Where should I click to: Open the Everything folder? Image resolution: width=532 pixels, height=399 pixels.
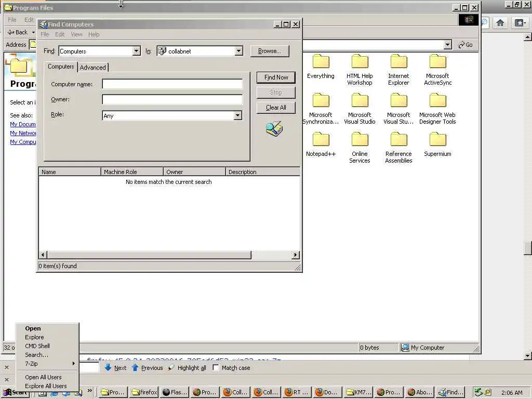321,67
